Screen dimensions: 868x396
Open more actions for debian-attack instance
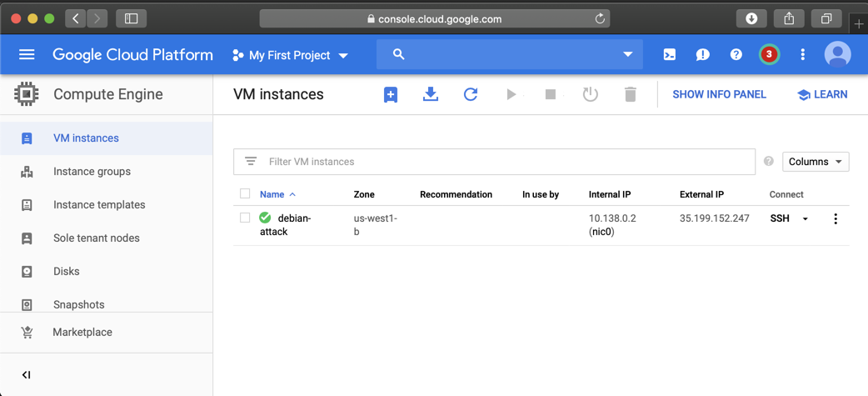[x=836, y=219]
